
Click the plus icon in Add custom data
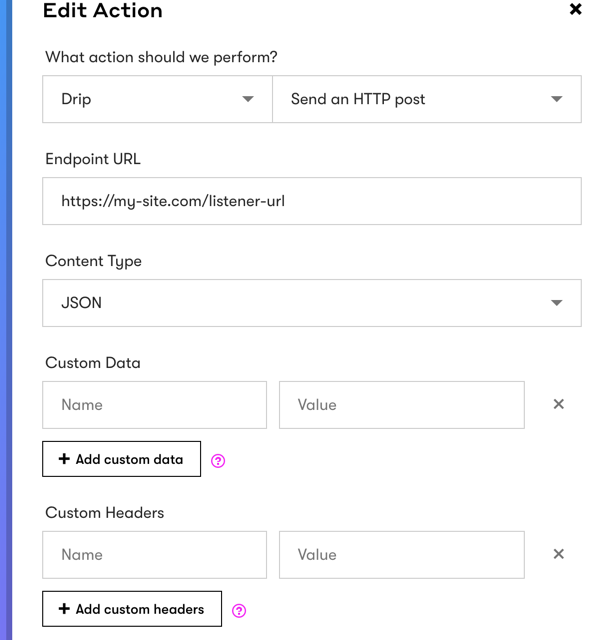tap(64, 459)
